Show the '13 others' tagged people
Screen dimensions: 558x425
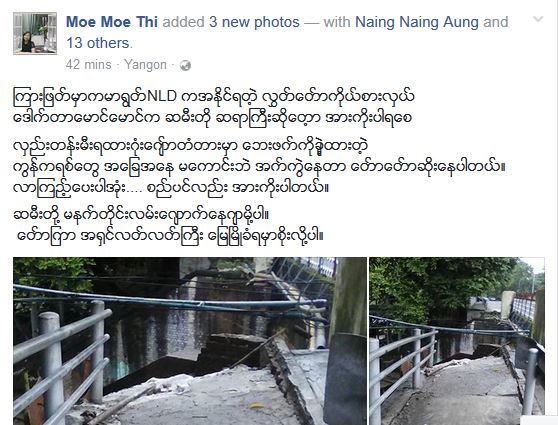pos(98,43)
